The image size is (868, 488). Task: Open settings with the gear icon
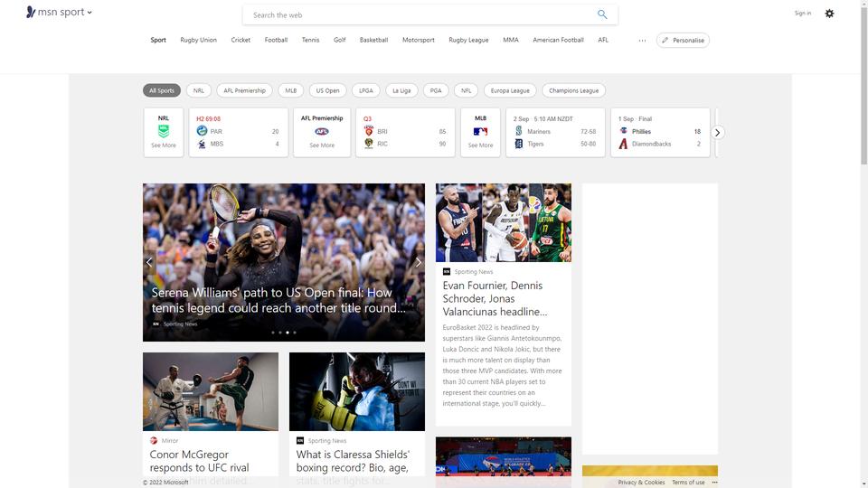click(829, 14)
